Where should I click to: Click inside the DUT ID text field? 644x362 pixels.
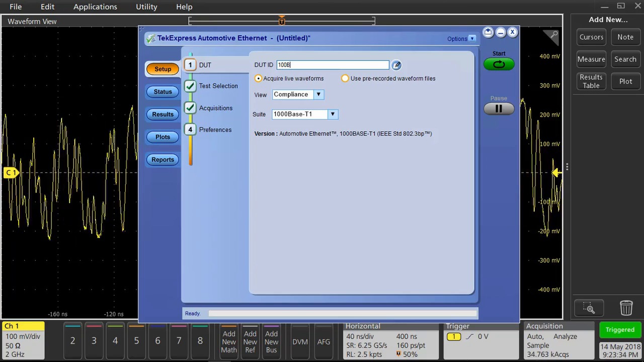(x=332, y=64)
